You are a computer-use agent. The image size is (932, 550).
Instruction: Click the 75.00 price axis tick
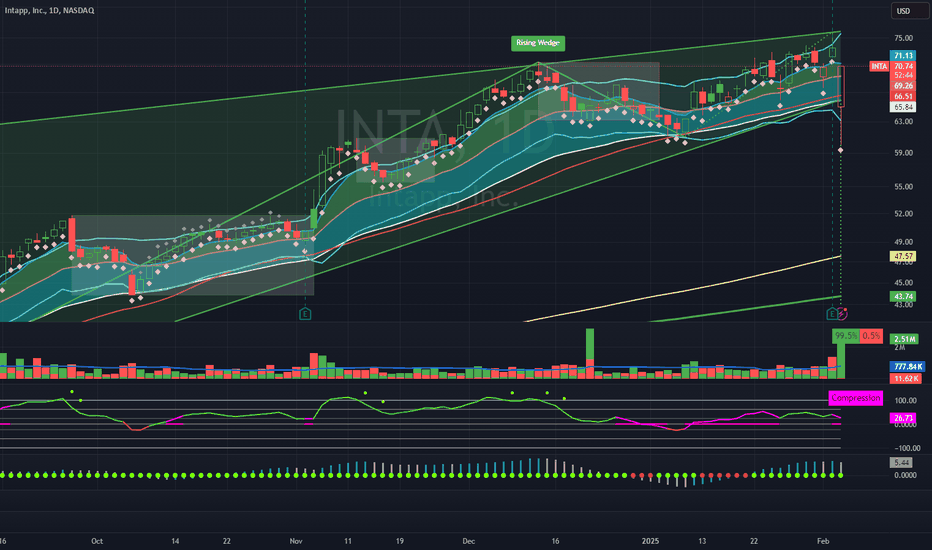tap(903, 38)
